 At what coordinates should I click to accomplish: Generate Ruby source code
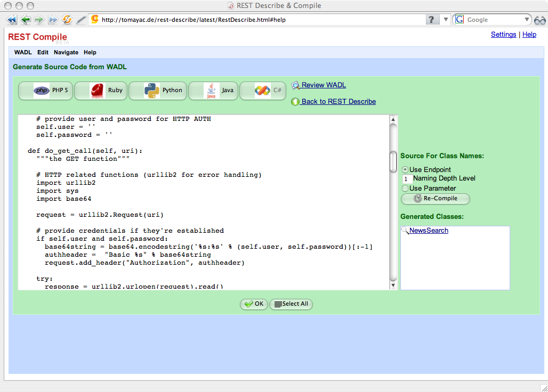(101, 91)
